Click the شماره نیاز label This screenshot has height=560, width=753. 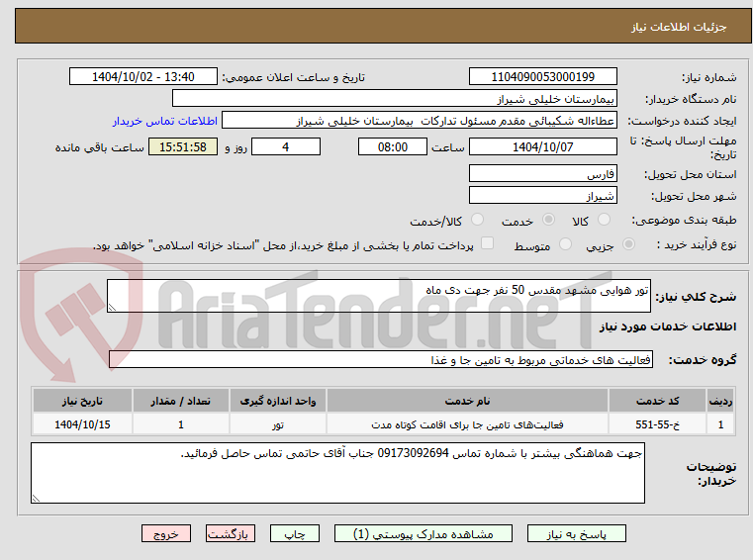tap(708, 77)
